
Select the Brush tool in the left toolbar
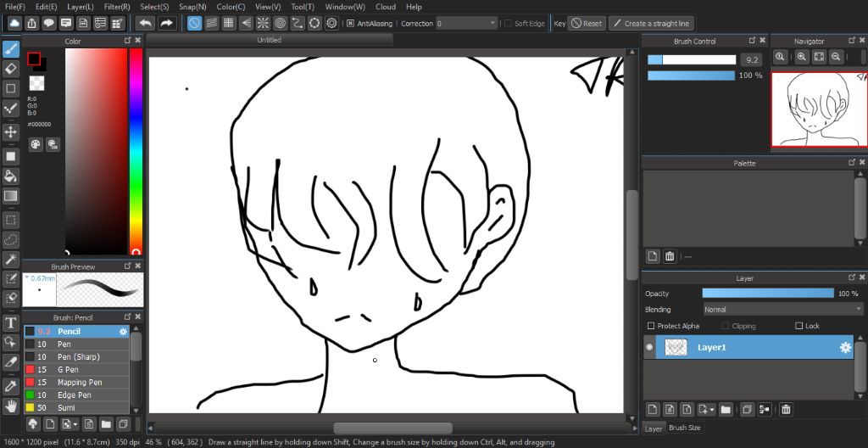click(10, 49)
